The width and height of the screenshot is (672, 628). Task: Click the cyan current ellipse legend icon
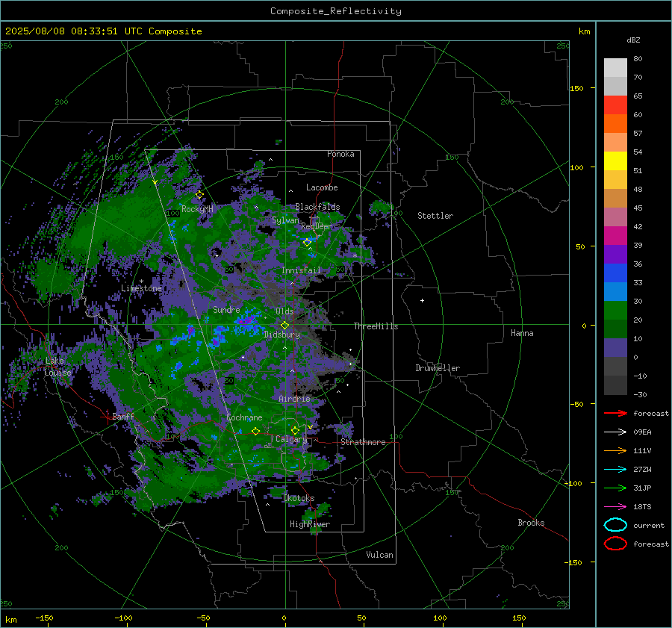click(x=615, y=525)
